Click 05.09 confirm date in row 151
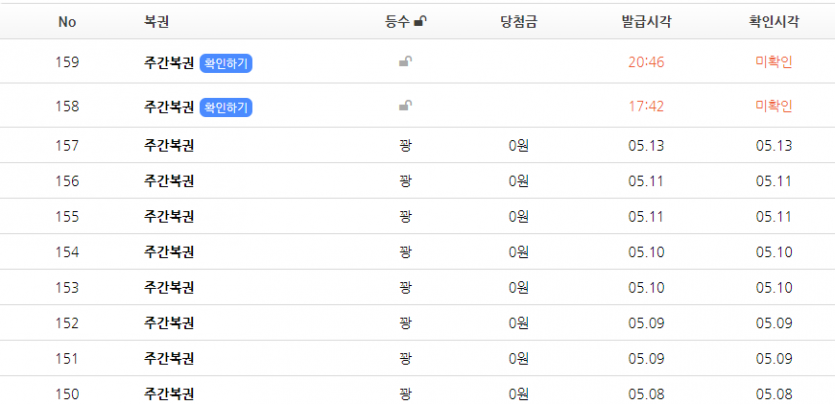Screen dimensions: 835x405 click(x=774, y=359)
